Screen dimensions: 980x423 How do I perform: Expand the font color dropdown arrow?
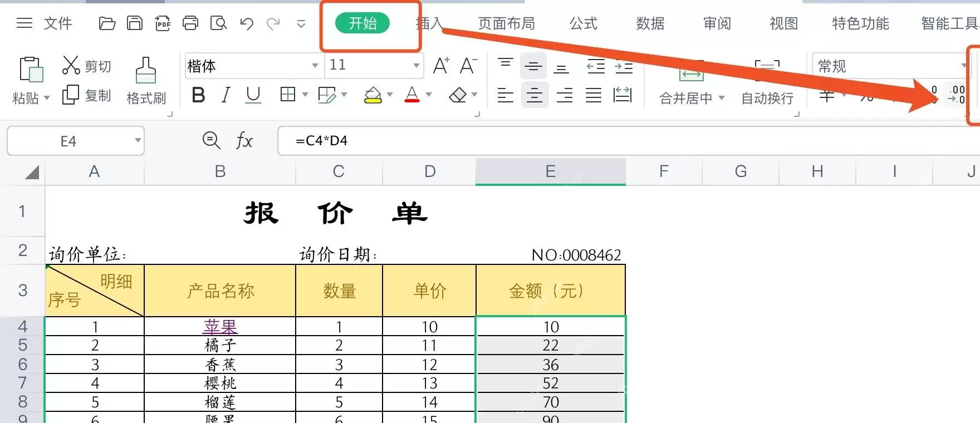[429, 95]
